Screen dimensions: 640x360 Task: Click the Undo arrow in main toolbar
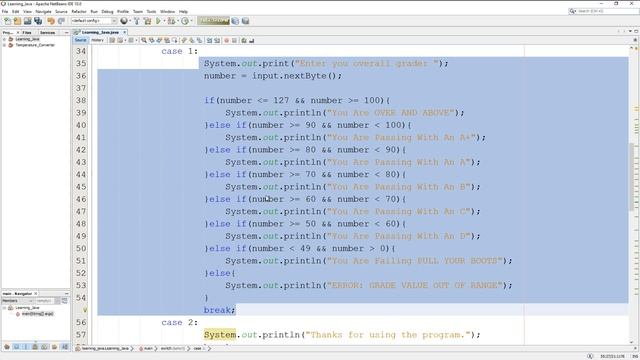tap(51, 21)
